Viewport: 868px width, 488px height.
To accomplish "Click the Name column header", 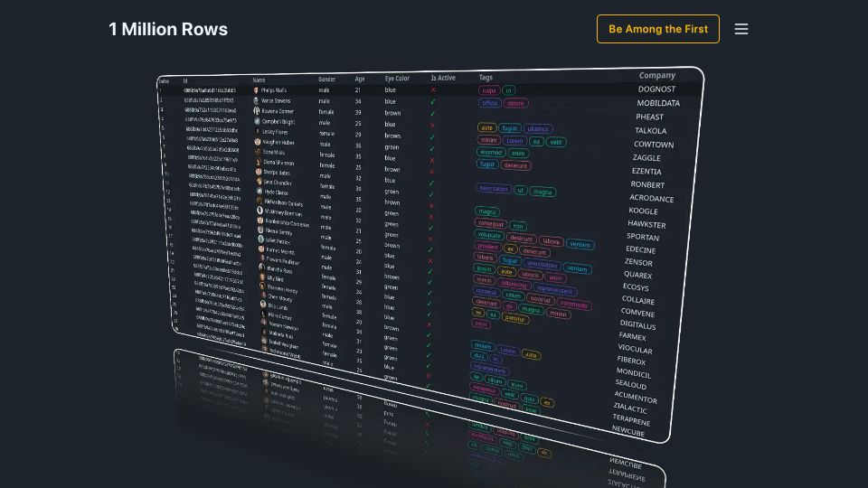I will [259, 80].
